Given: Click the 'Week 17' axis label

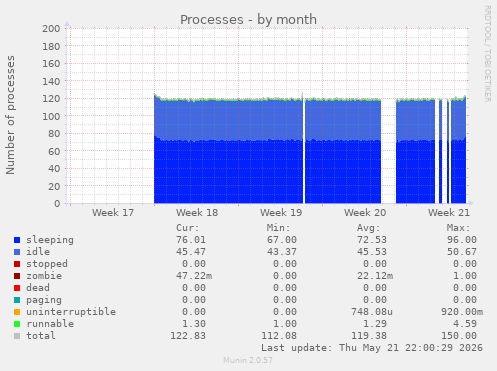Looking at the screenshot, I should tap(113, 213).
